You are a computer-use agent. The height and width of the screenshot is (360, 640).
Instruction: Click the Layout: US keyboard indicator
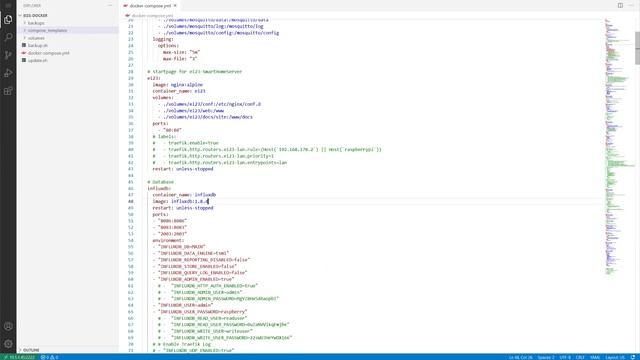615,357
